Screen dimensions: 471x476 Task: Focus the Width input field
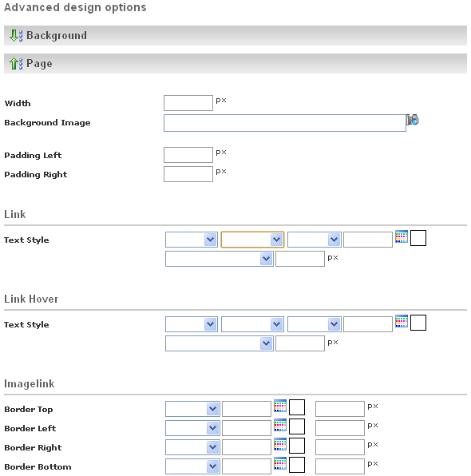pyautogui.click(x=188, y=103)
